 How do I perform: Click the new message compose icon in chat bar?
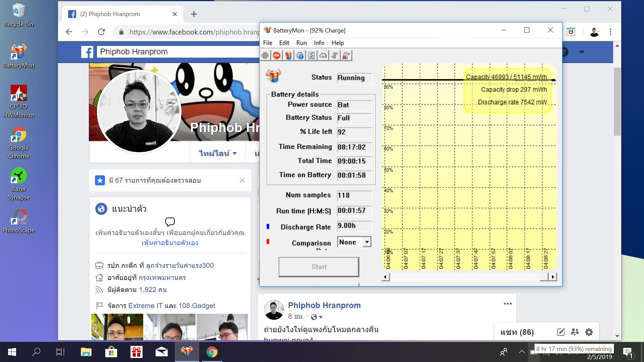[x=561, y=332]
